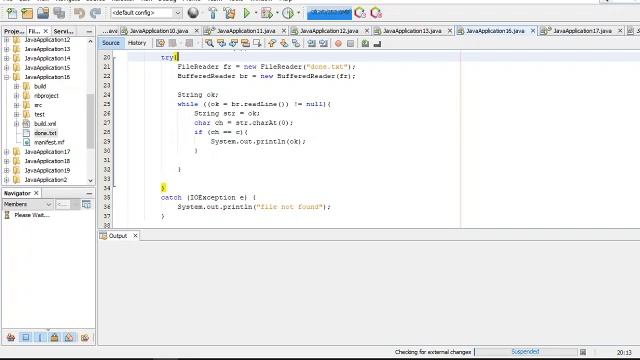Viewport: 640px width, 360px height.
Task: Toggle Highlight Search in editor toolbar
Action: pos(245,43)
